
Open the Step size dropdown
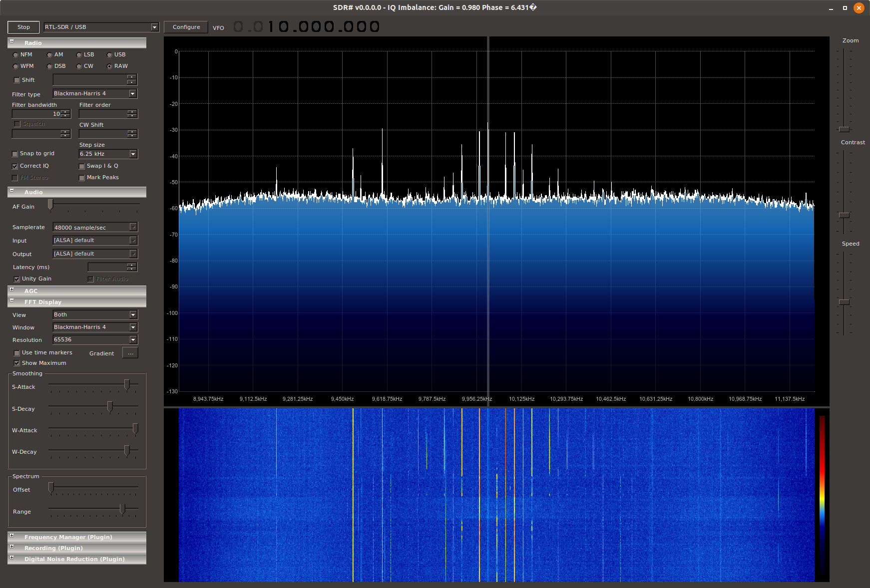click(133, 154)
